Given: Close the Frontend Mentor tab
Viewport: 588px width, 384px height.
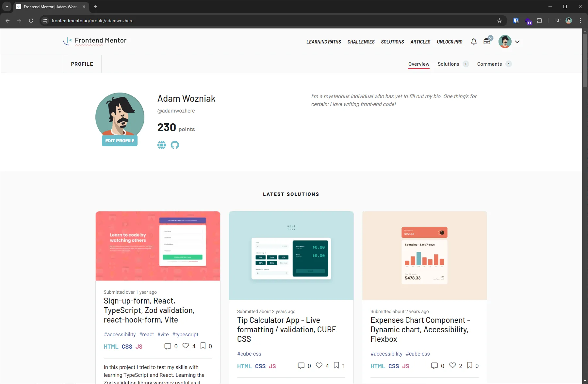Looking at the screenshot, I should coord(84,7).
